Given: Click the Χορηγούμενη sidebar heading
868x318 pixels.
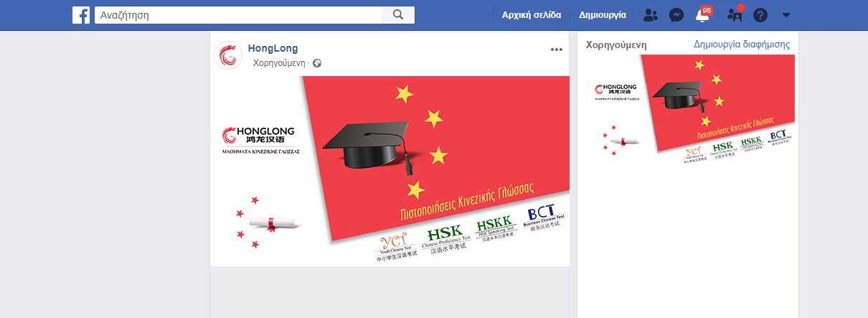Looking at the screenshot, I should [x=616, y=44].
